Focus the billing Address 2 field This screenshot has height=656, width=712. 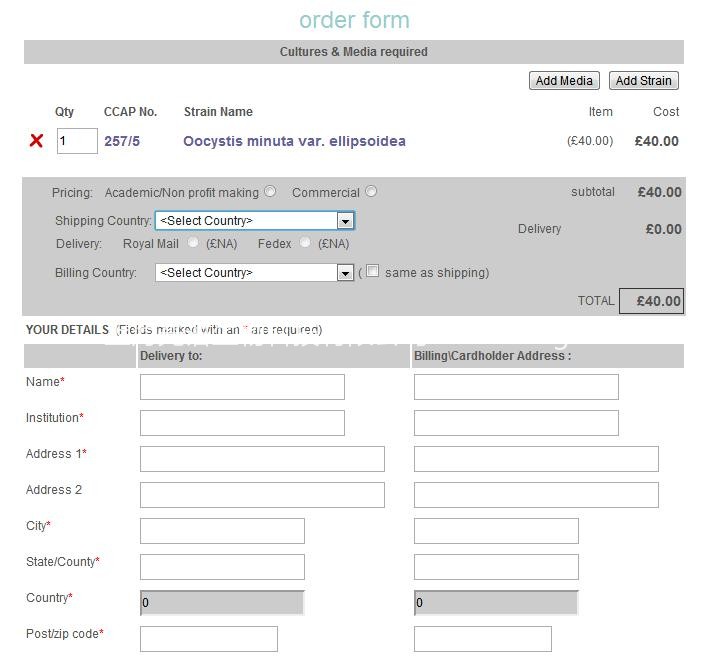coord(536,495)
